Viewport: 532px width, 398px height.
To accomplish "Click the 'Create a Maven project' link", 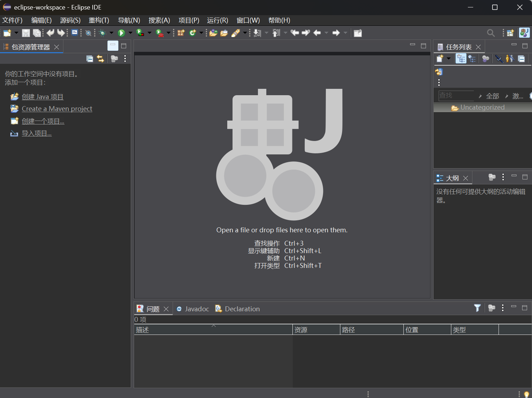I will point(57,109).
